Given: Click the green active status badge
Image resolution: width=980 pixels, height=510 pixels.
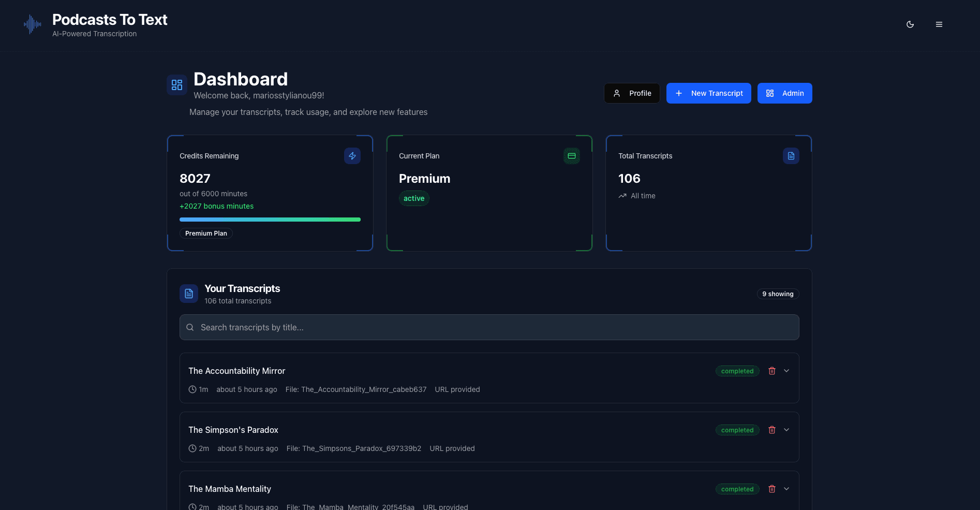Looking at the screenshot, I should pyautogui.click(x=414, y=198).
